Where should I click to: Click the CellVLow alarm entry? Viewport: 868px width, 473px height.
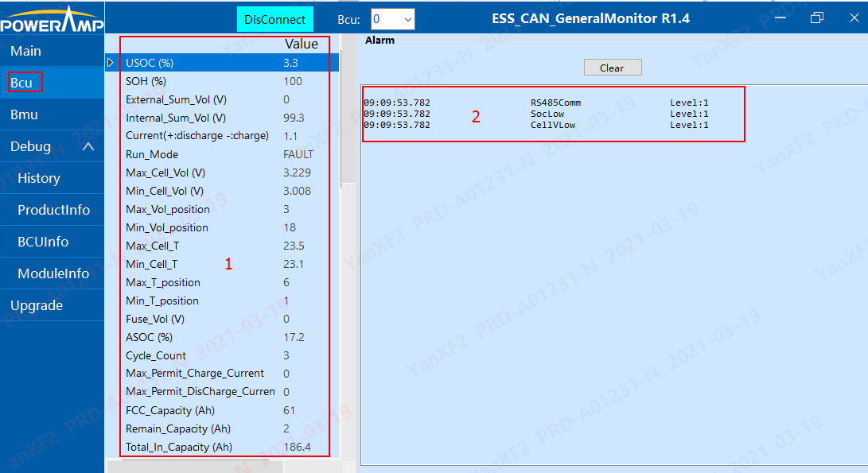(x=552, y=125)
